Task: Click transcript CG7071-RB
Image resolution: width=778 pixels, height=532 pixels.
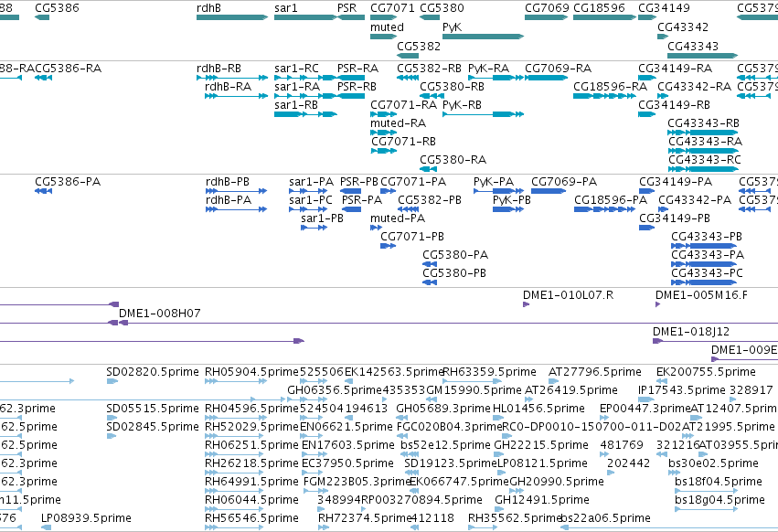Action: point(403,142)
